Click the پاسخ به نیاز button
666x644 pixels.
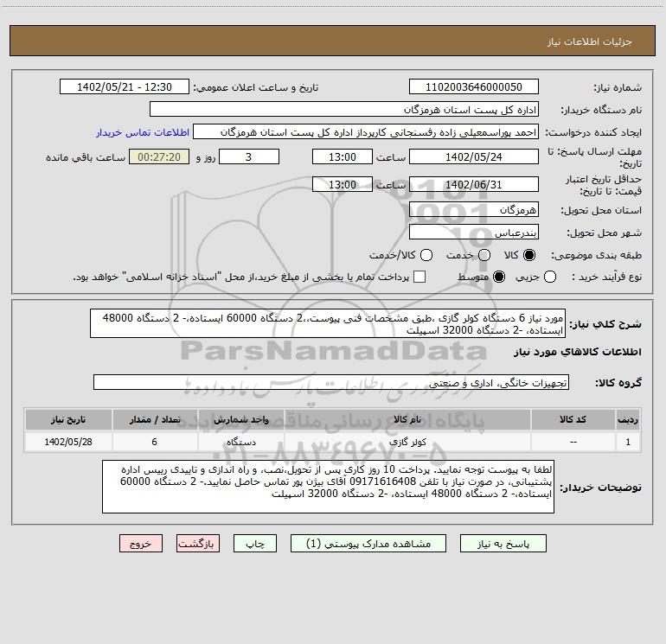(x=503, y=544)
